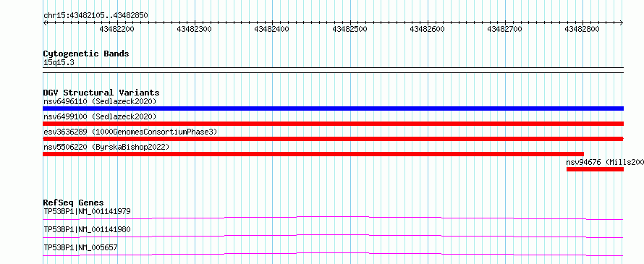Image resolution: width=644 pixels, height=264 pixels.
Task: Open the nsv94676 variant label
Action: [605, 162]
